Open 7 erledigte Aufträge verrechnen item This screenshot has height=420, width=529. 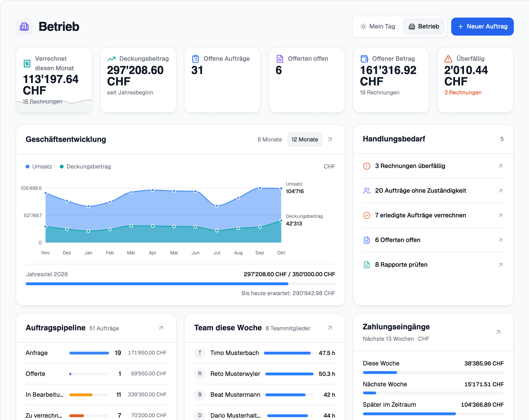(433, 215)
